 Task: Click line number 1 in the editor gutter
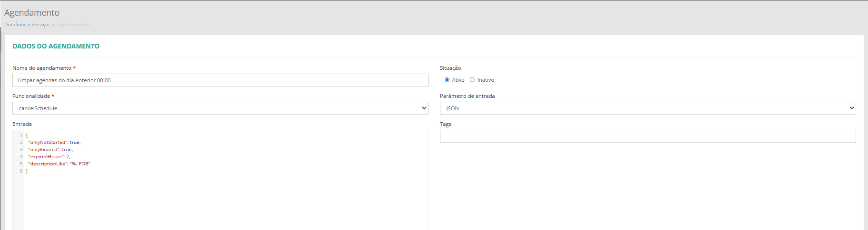pos(21,135)
